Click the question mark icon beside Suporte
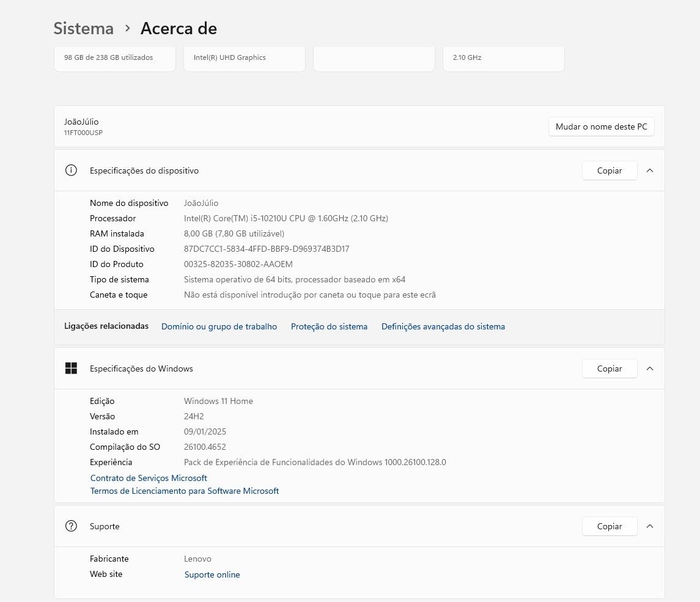This screenshot has width=700, height=602. coord(71,526)
